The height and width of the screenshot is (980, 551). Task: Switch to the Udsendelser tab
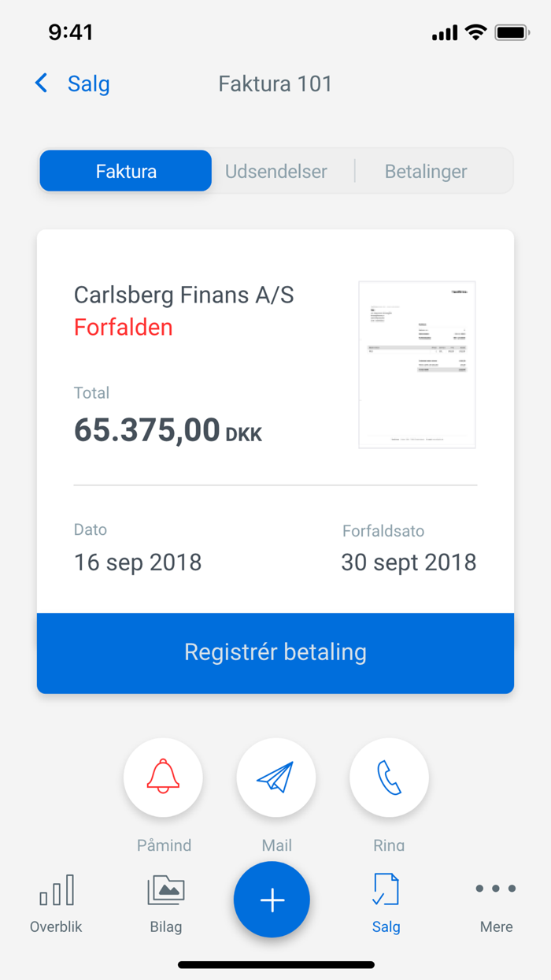coord(276,171)
